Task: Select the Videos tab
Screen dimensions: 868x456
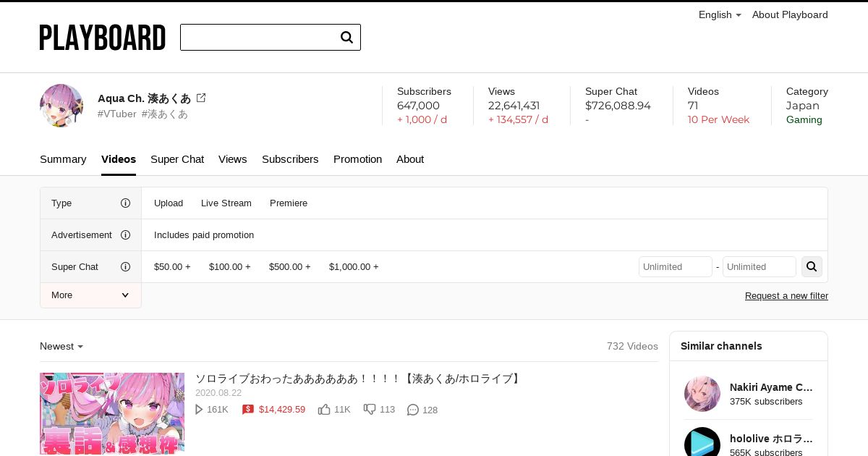Action: coord(119,159)
